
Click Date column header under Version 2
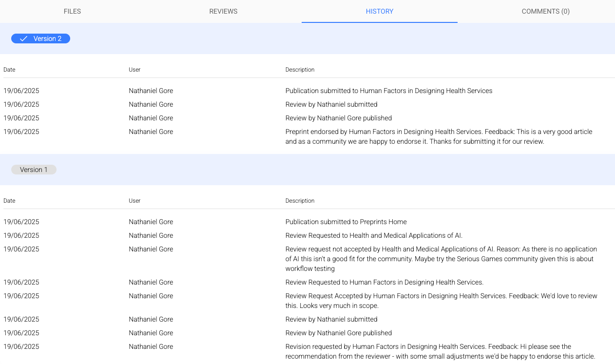pyautogui.click(x=9, y=70)
